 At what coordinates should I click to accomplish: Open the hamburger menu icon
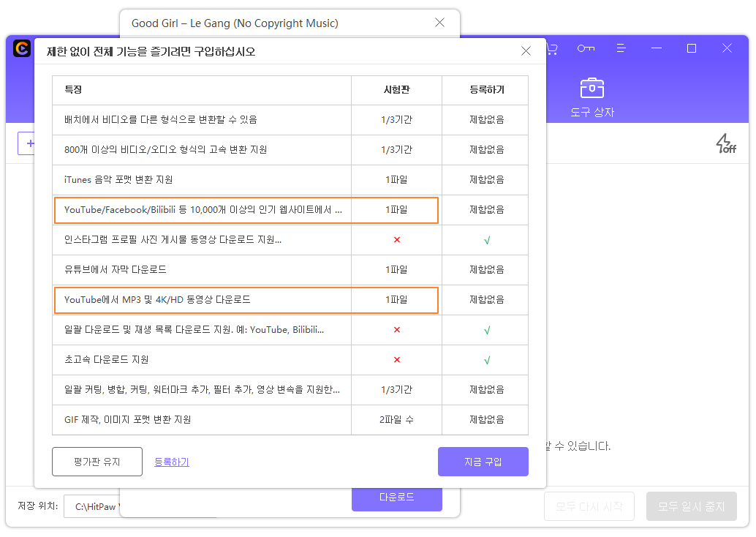[x=621, y=48]
